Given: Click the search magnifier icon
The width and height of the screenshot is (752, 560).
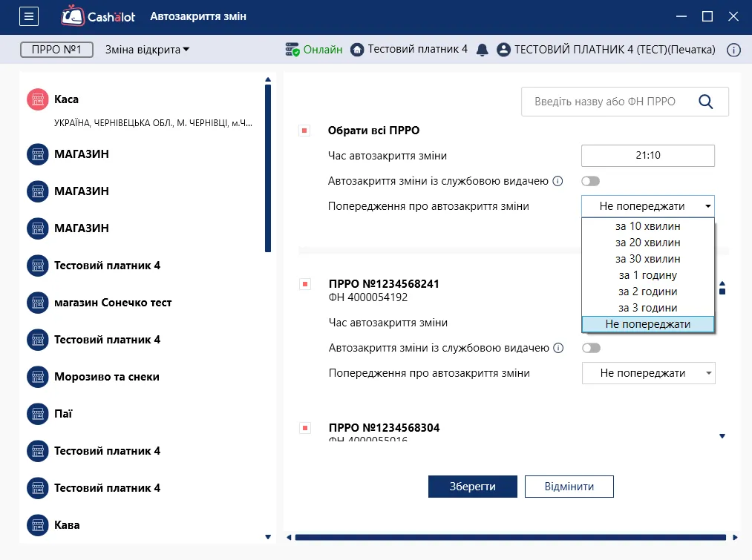Looking at the screenshot, I should (x=705, y=102).
